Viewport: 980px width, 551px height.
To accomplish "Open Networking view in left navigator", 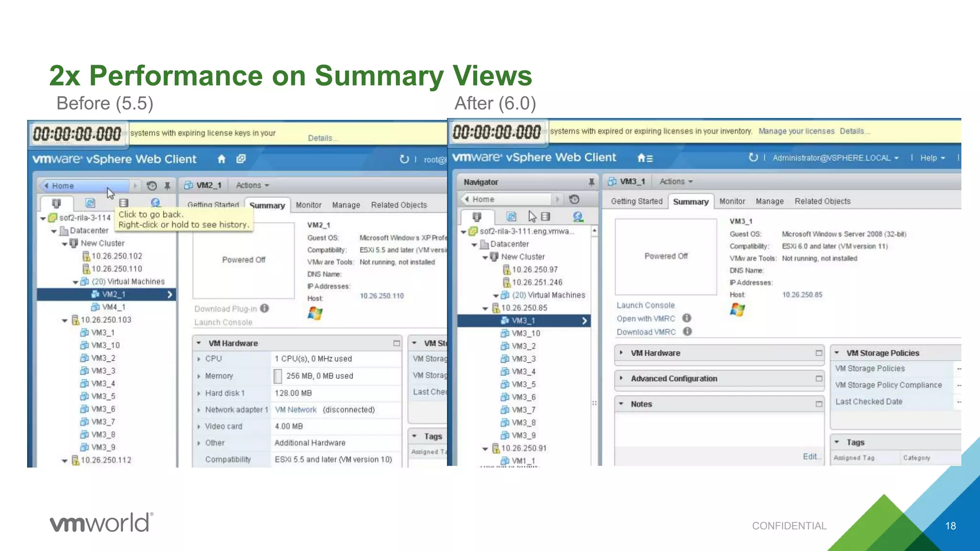I will 155,203.
